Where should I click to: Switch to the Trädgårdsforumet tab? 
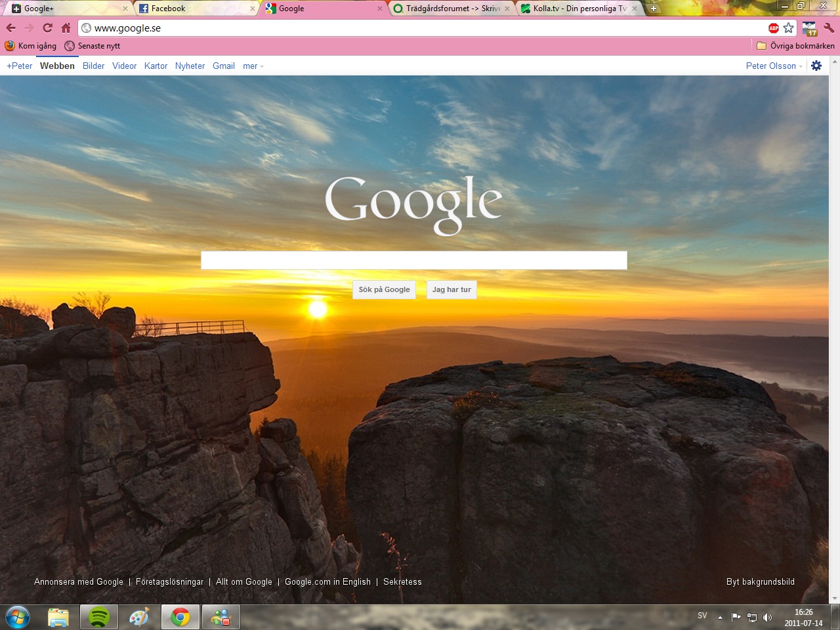450,9
